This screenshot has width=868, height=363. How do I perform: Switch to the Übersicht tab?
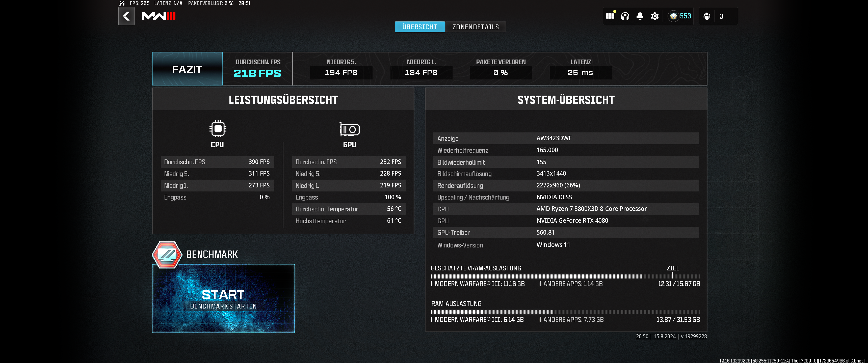(419, 27)
